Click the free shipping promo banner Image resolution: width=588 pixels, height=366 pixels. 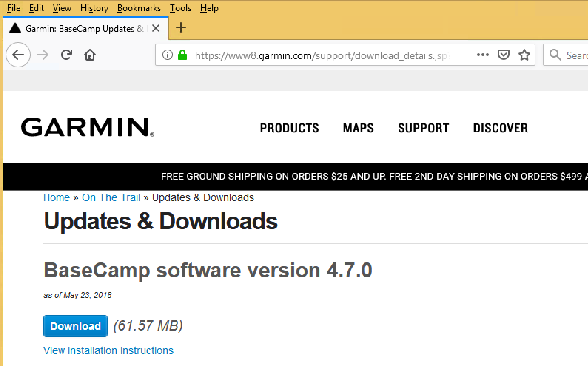tap(296, 177)
